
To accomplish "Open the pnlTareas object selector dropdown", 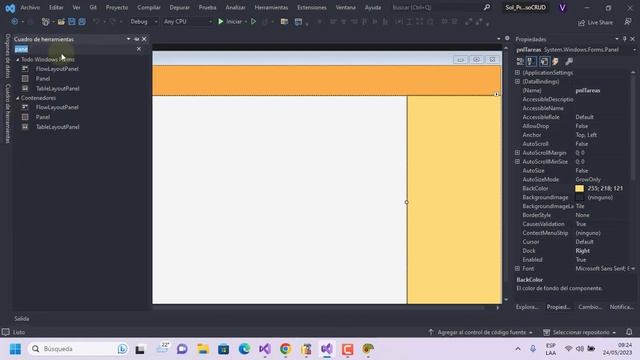I will 634,50.
